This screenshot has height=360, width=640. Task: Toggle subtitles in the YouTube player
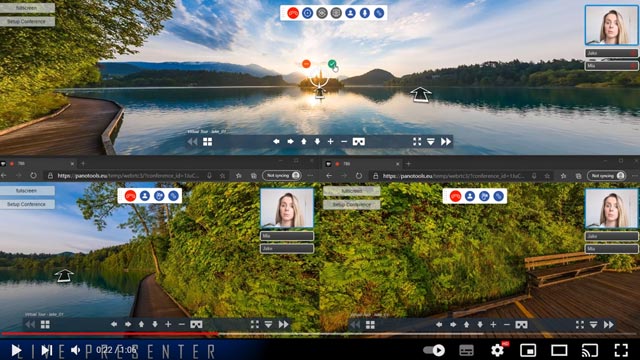point(467,350)
